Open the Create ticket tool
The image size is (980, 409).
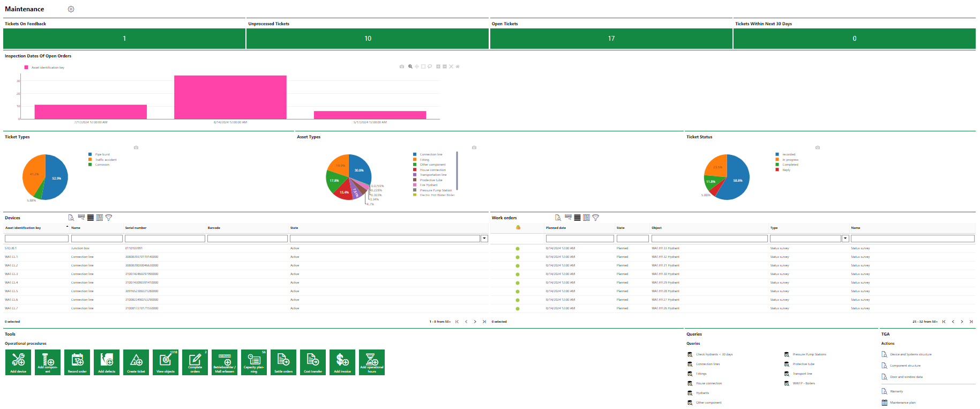[x=136, y=362]
